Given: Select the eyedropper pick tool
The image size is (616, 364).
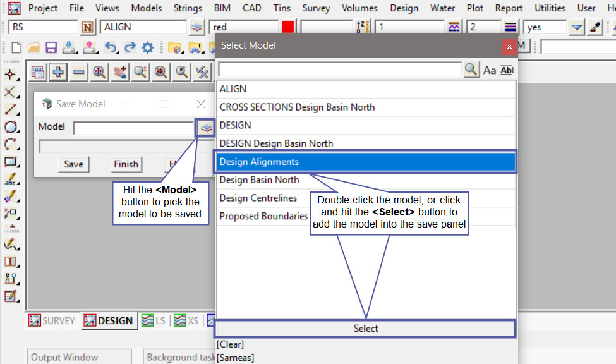Looking at the screenshot, I should (595, 27).
